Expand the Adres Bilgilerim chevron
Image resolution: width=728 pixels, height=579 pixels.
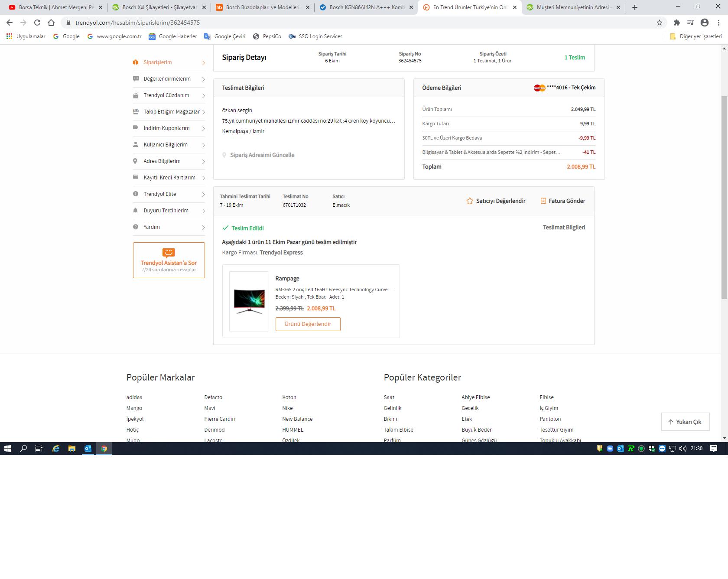tap(203, 162)
